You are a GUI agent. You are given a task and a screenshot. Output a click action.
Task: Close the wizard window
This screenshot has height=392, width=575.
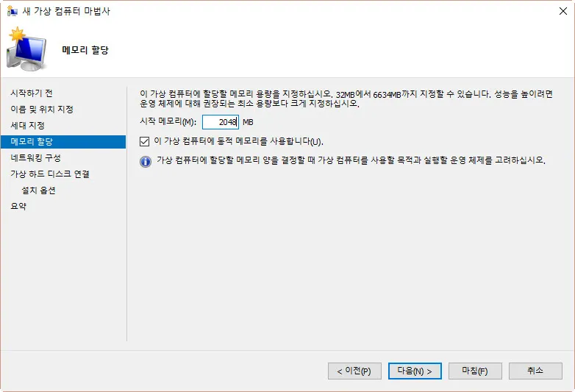coord(563,11)
